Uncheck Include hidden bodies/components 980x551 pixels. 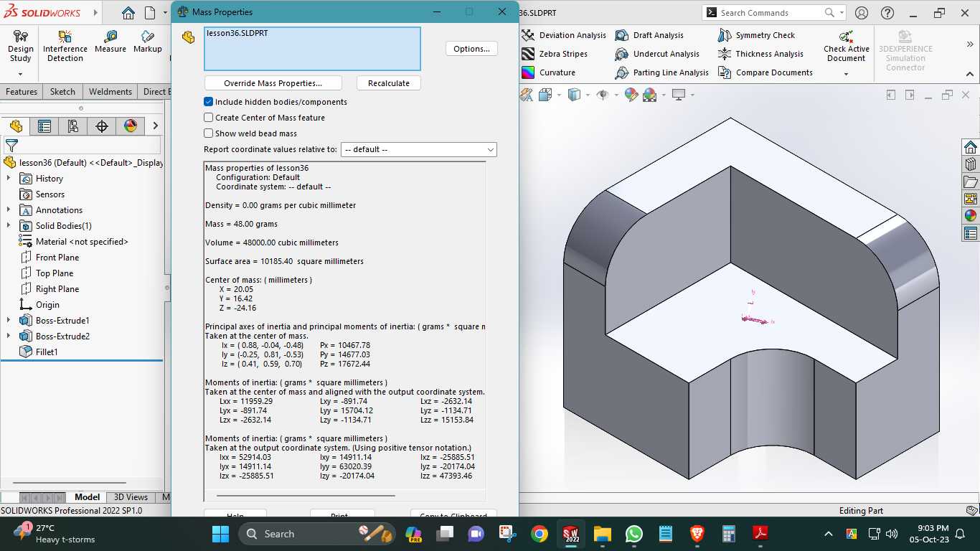coord(208,102)
